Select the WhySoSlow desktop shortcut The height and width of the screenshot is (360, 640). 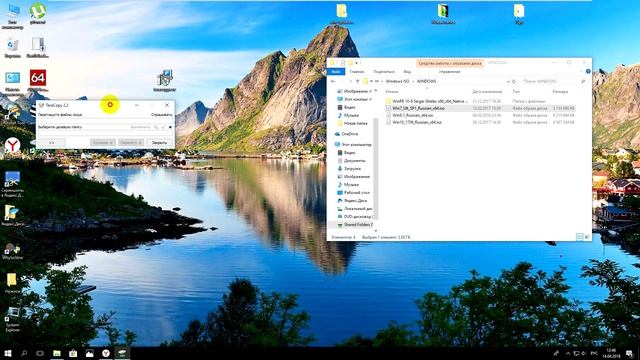click(13, 250)
